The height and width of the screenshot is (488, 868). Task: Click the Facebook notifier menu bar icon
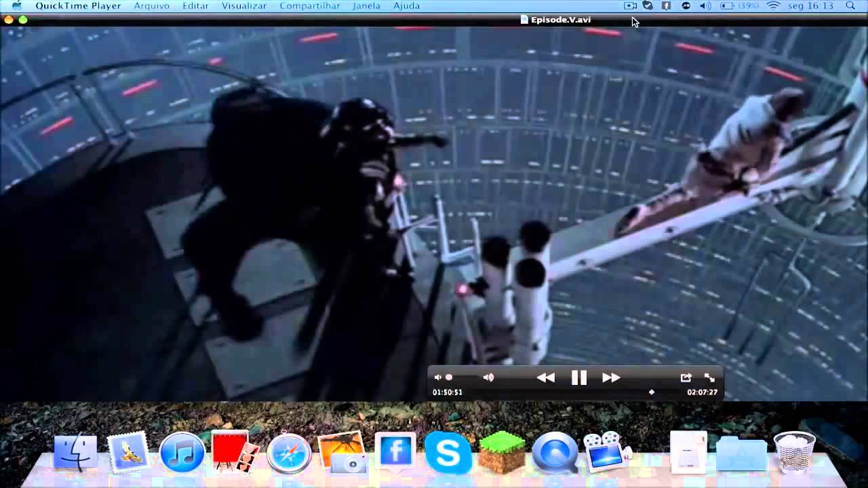coord(667,5)
